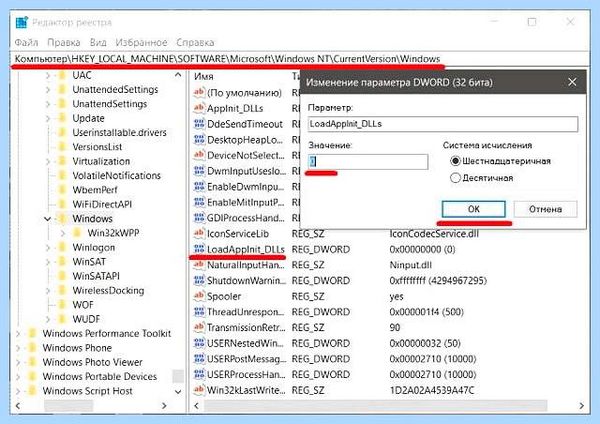Click the Параметр name field
Image resolution: width=600 pixels, height=424 pixels.
point(443,124)
